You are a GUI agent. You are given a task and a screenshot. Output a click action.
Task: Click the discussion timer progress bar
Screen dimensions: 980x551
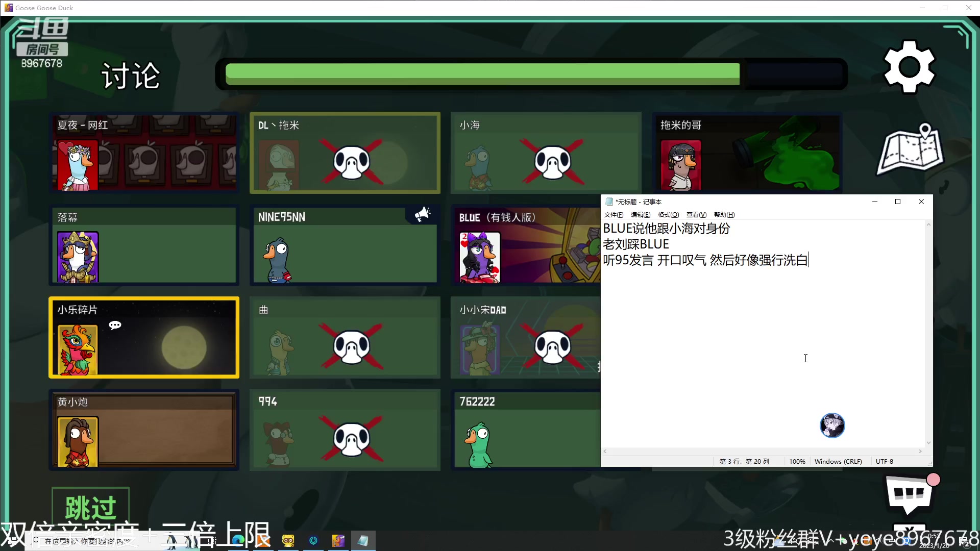coord(531,74)
